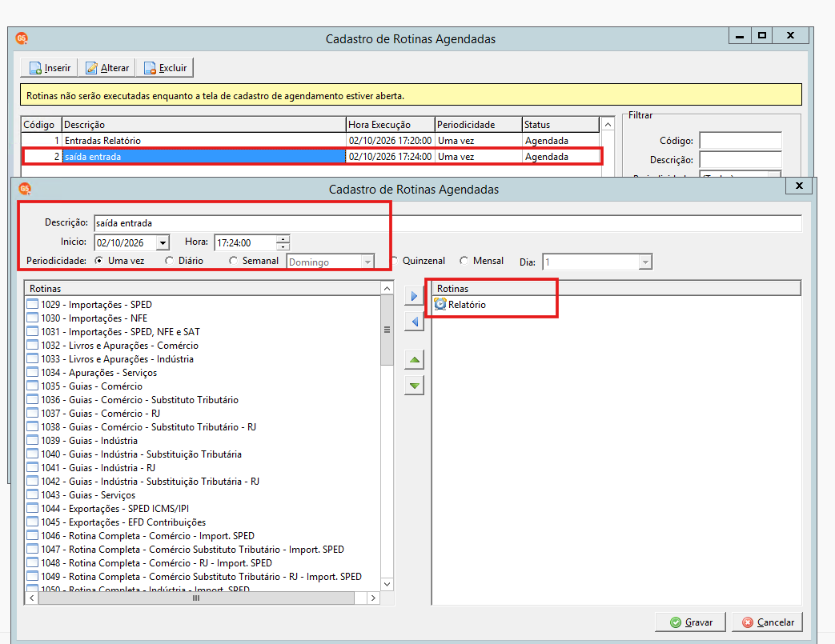The image size is (835, 644).
Task: Select routine 1045 - Exportações - EFD Contribuições
Action: (117, 522)
